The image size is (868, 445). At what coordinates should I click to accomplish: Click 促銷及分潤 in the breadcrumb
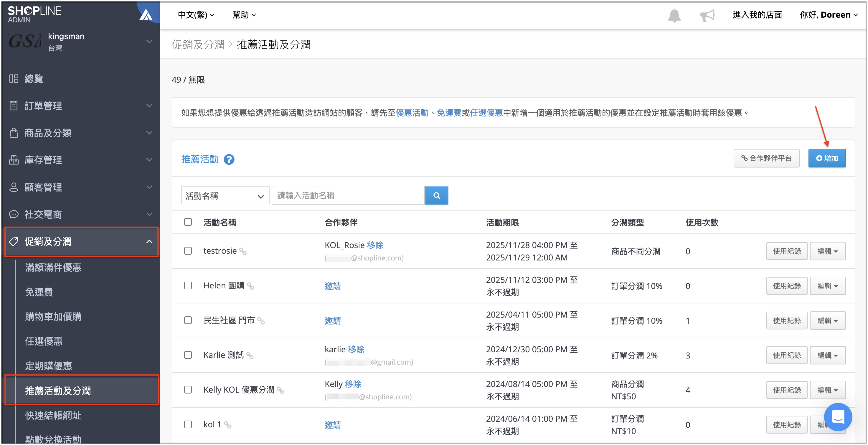(x=198, y=44)
